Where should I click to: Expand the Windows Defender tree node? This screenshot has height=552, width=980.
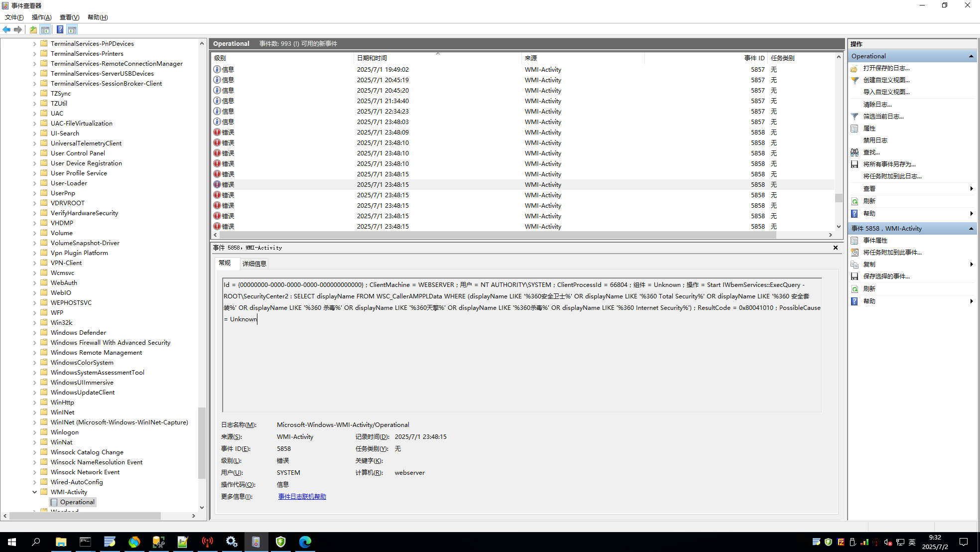pos(34,333)
